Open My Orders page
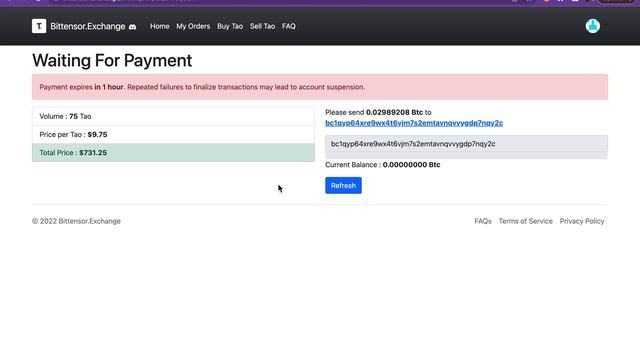The width and height of the screenshot is (640, 360). [193, 26]
